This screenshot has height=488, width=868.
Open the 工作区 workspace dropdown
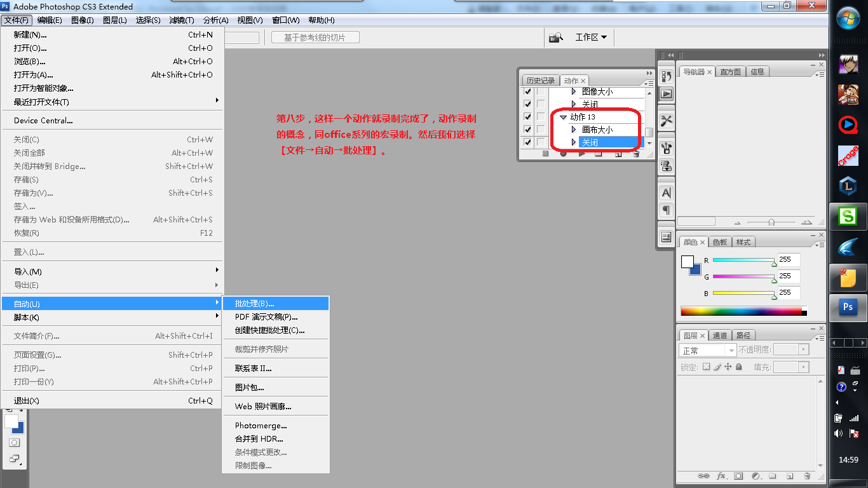tap(591, 37)
